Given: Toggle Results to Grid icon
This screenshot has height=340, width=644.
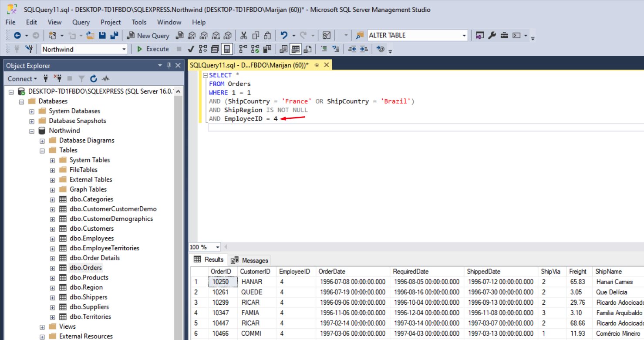Looking at the screenshot, I should [296, 49].
